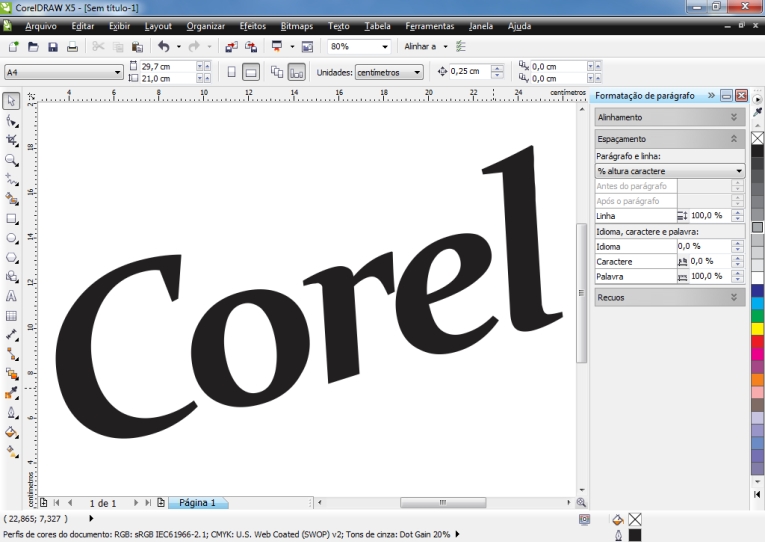Toggle landscape page orientation
Screen dimensions: 765x542
[x=251, y=72]
